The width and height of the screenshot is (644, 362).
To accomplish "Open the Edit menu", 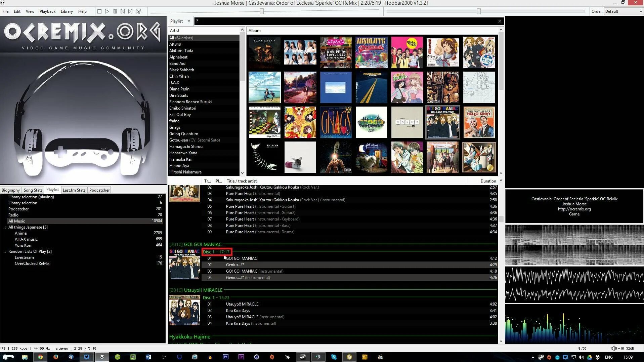I will (17, 11).
